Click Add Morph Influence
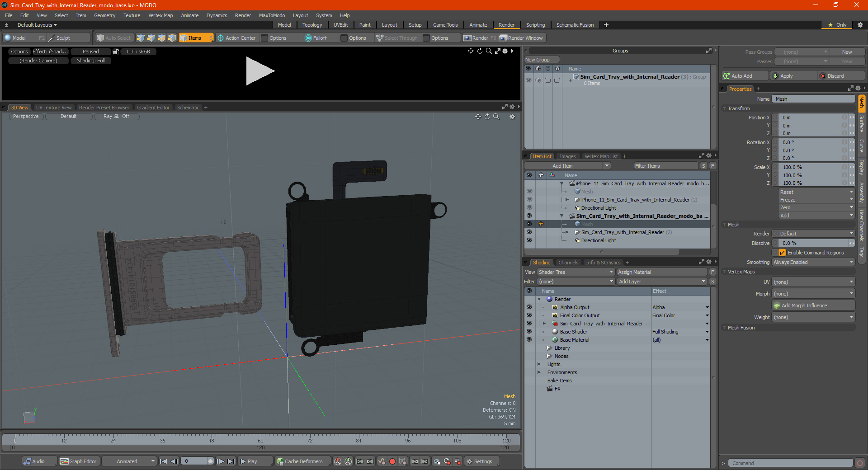 point(814,305)
